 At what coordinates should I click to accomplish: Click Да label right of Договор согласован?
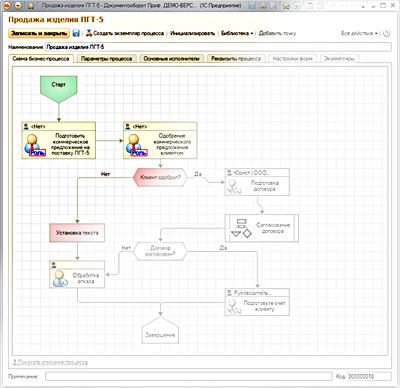(223, 248)
